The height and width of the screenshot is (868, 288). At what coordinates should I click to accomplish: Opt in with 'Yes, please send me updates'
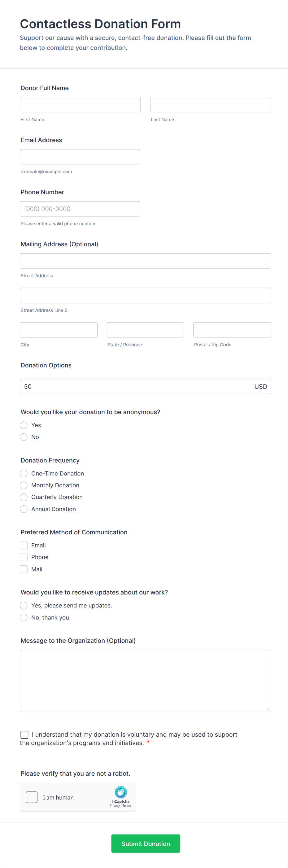[24, 606]
